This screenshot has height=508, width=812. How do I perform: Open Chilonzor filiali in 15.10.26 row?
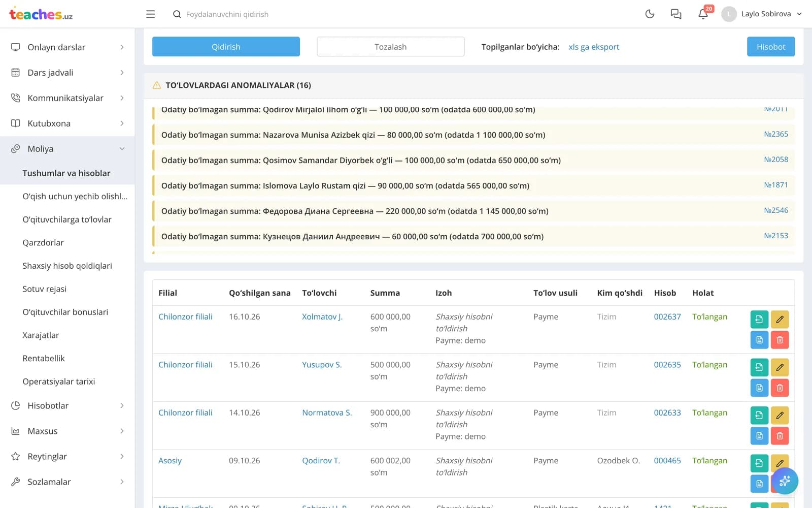click(x=185, y=365)
